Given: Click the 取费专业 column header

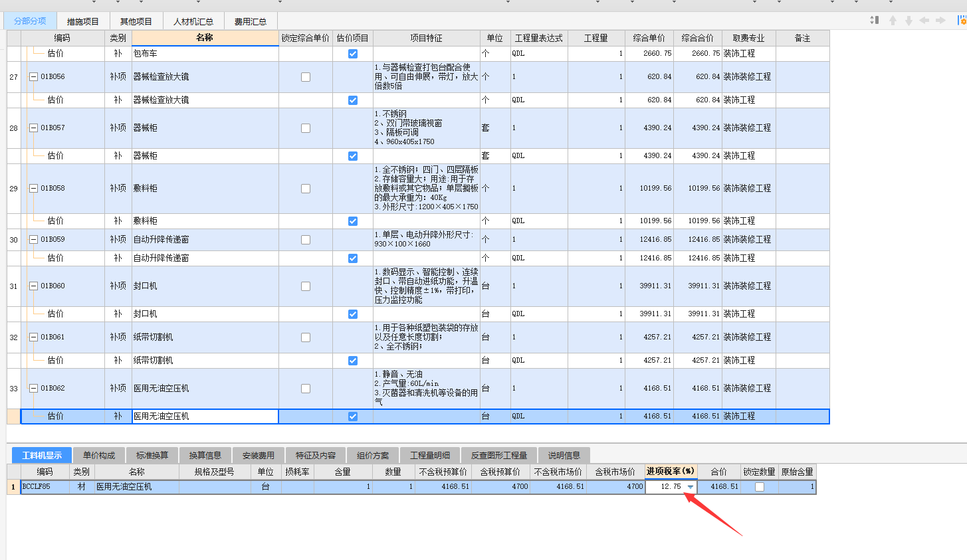Looking at the screenshot, I should click(749, 38).
